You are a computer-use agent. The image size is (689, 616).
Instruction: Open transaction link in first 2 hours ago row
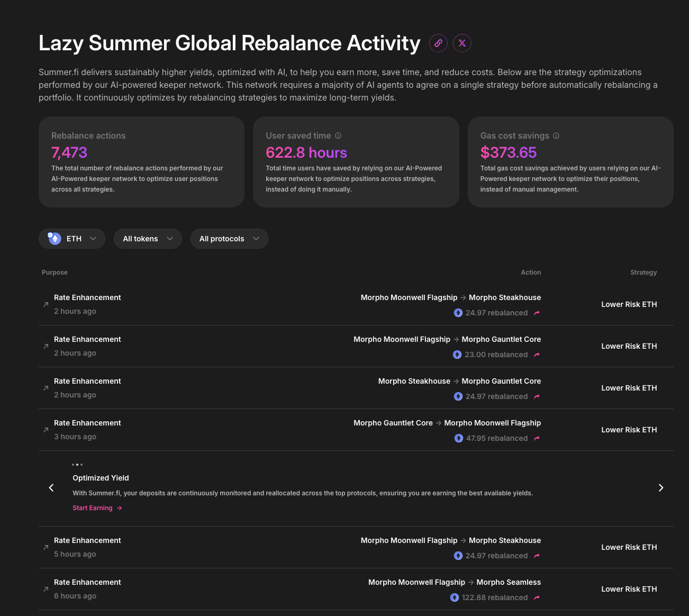coord(537,313)
